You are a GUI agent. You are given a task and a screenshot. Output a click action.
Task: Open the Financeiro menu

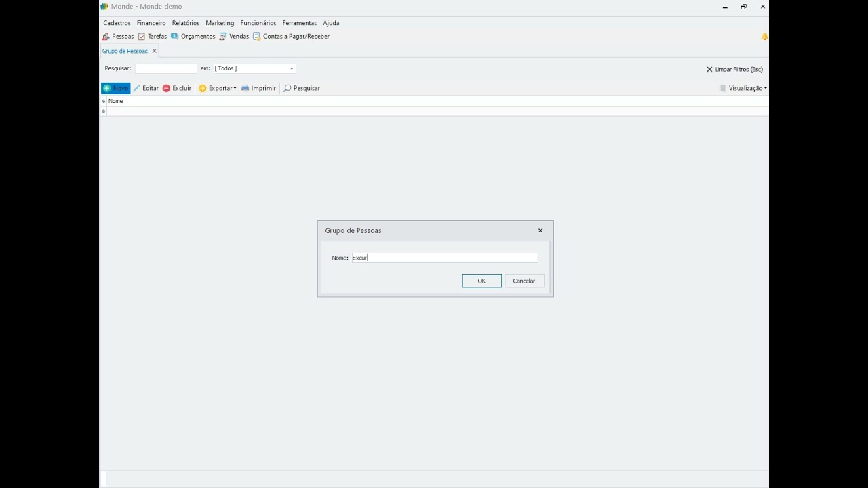pos(151,23)
